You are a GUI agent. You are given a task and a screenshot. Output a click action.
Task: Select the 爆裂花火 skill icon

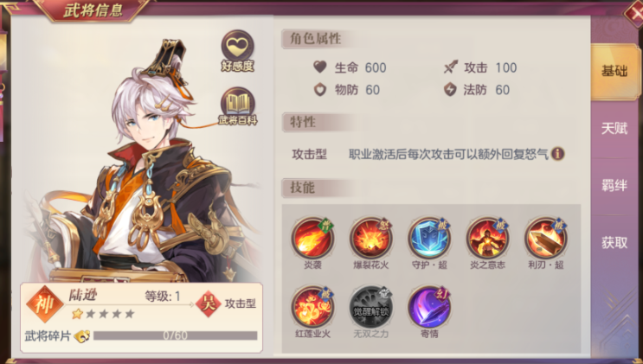point(371,238)
